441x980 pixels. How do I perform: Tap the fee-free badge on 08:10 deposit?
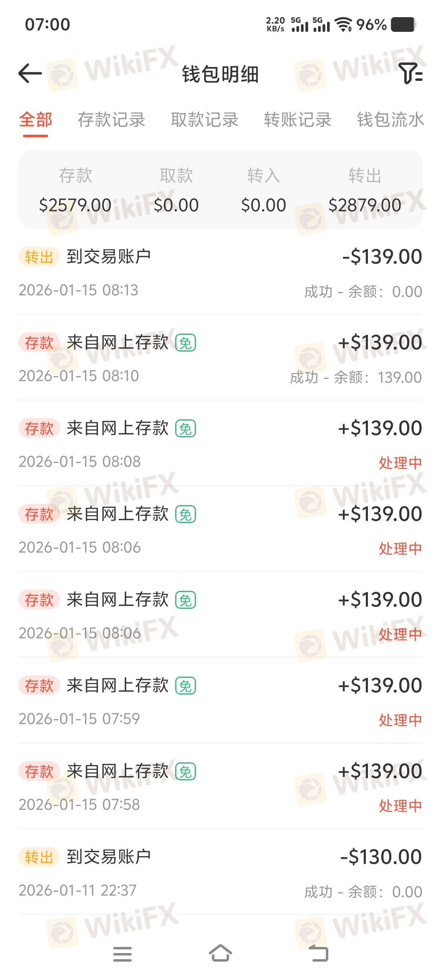click(186, 343)
